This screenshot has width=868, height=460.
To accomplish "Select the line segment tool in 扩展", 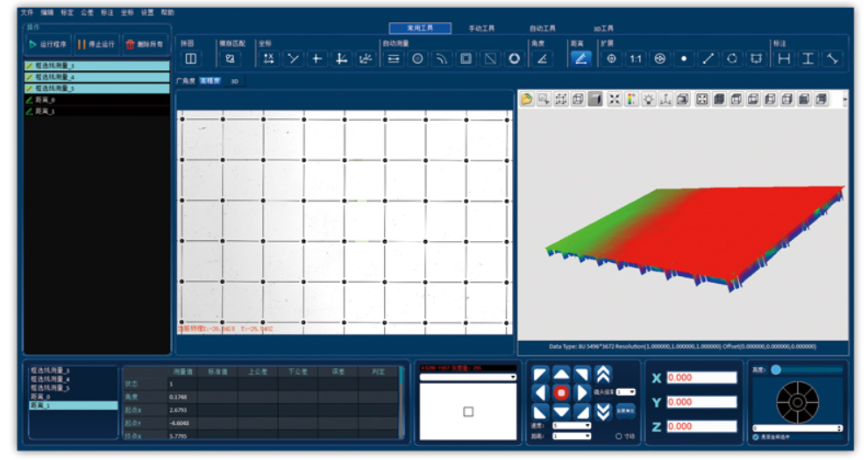I will click(708, 59).
